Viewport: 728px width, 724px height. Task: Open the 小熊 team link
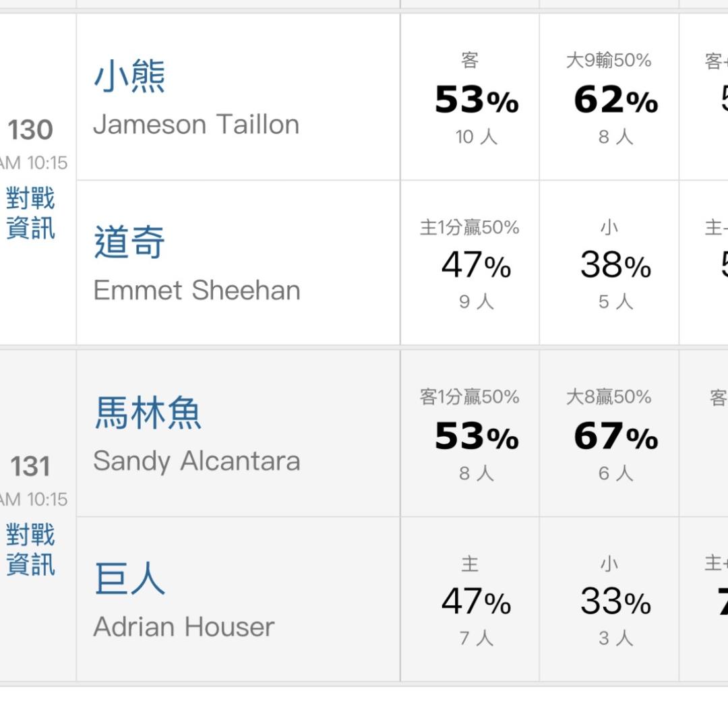click(x=129, y=77)
